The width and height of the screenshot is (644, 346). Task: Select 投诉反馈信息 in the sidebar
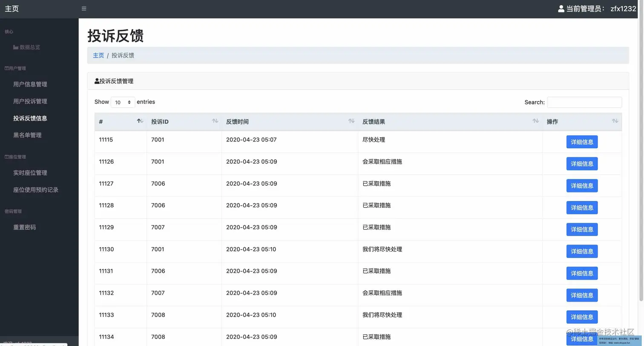click(x=30, y=118)
